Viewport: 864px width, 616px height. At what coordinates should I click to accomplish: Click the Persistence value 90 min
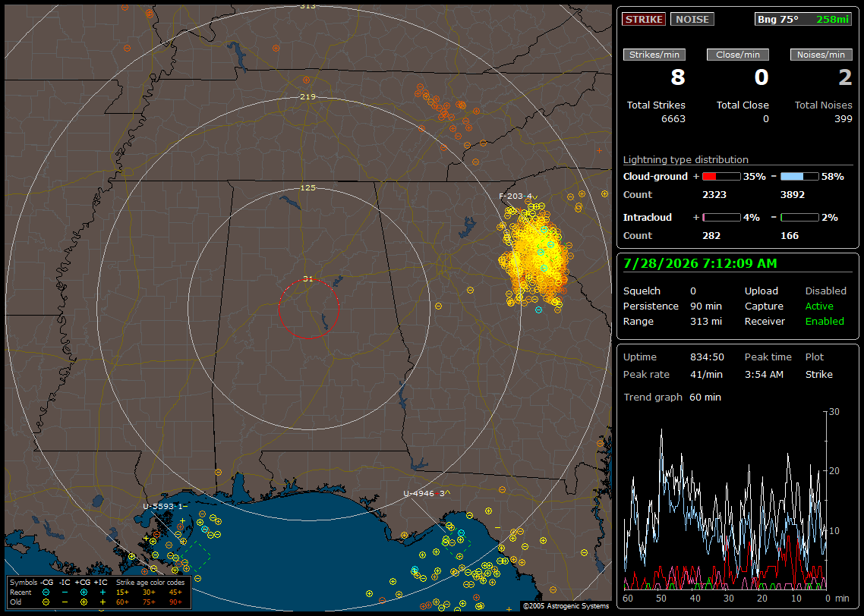(x=706, y=306)
